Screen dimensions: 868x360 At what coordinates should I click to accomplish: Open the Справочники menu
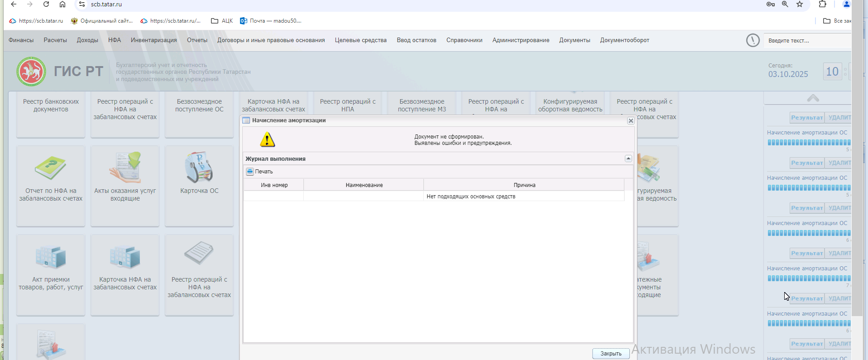point(465,40)
